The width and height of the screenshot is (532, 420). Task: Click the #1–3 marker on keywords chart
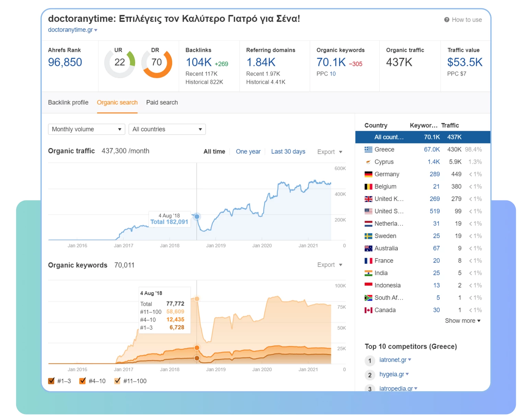tap(197, 358)
